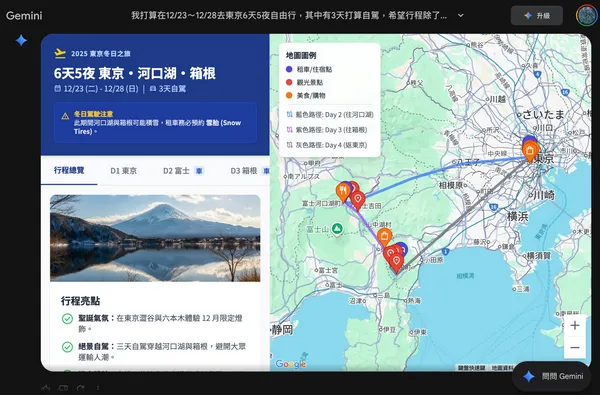Click the airplane icon beside 2025 東京冬日之旅

[x=60, y=53]
